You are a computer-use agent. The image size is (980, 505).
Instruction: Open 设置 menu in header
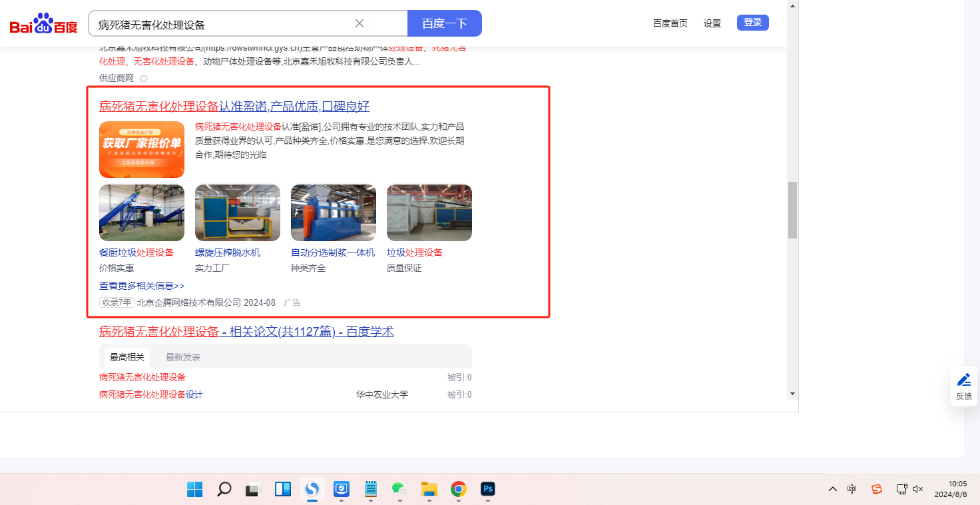click(712, 23)
